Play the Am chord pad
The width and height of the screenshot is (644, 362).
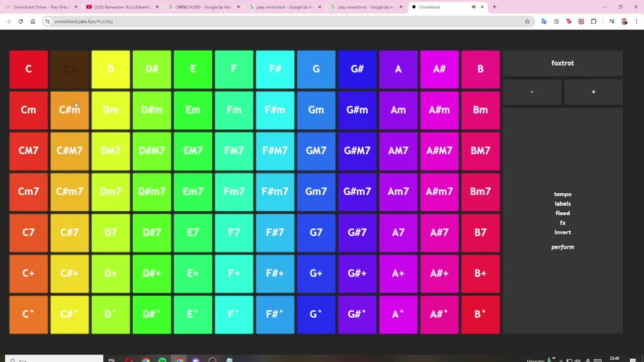point(398,110)
